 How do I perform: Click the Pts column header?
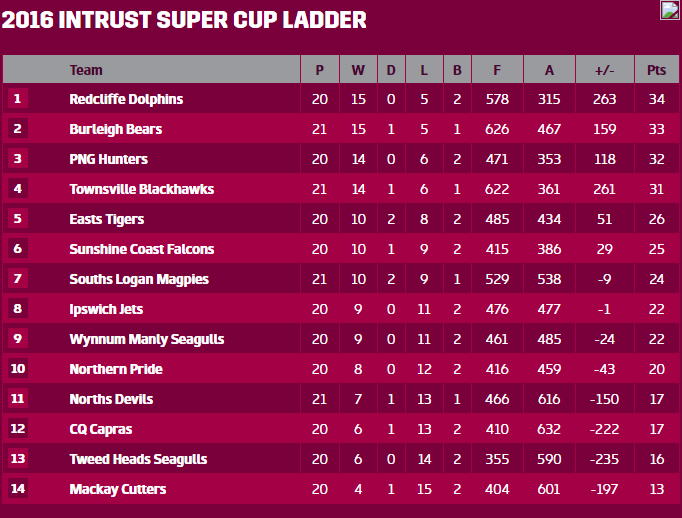(656, 70)
